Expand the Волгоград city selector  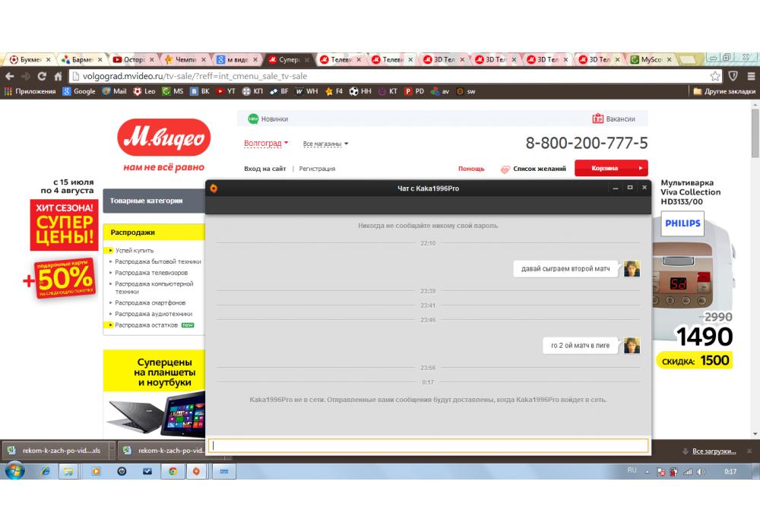266,143
